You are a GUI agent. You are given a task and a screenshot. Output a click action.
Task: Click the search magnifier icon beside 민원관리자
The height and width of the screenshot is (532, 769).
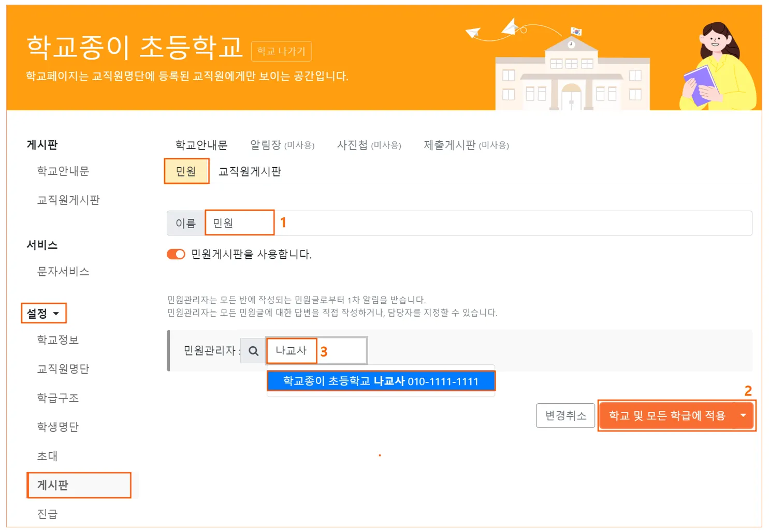tap(253, 351)
